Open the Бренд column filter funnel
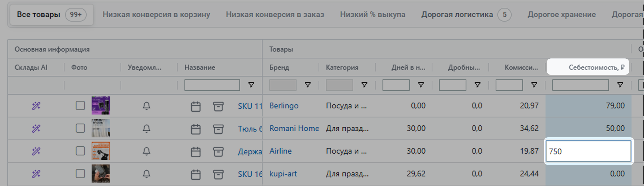The image size is (644, 186). point(308,85)
